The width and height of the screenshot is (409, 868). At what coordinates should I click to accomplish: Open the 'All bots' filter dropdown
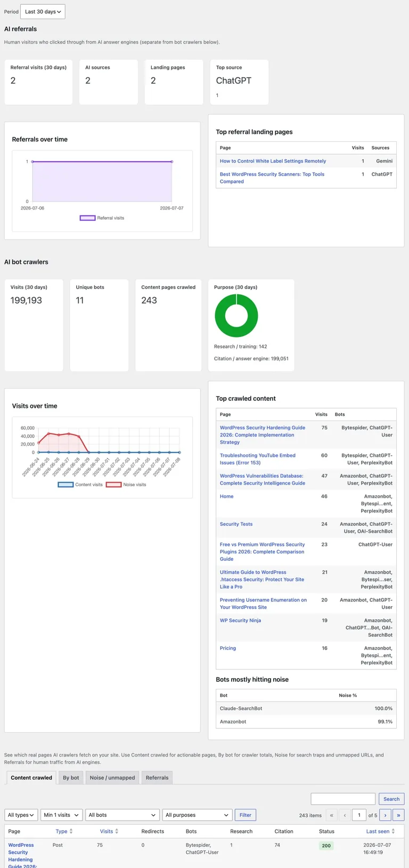click(x=122, y=815)
